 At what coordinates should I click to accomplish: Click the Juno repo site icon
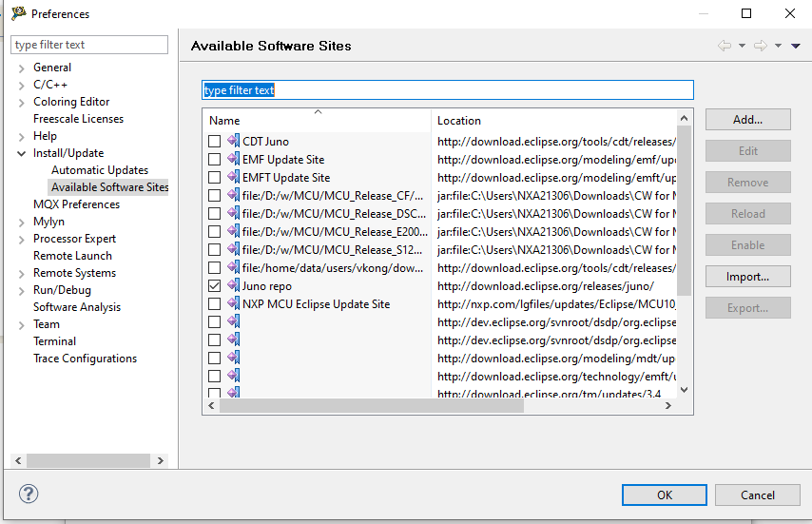[233, 285]
